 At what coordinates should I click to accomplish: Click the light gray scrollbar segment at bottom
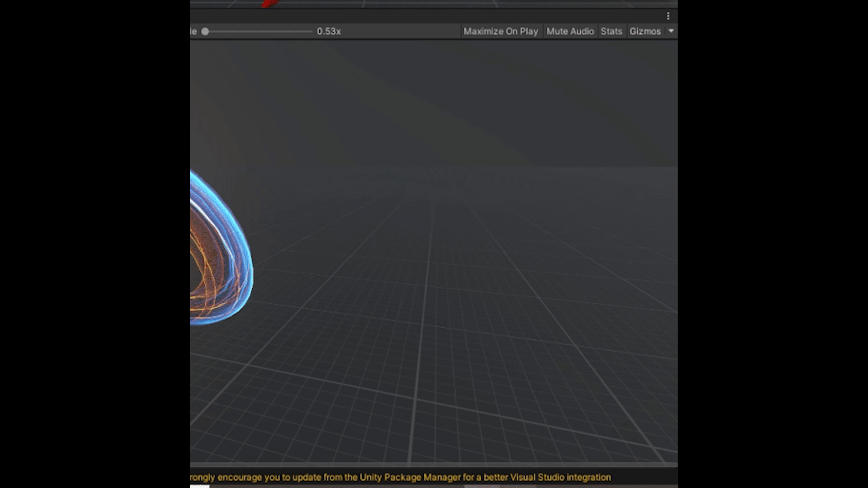tap(481, 486)
